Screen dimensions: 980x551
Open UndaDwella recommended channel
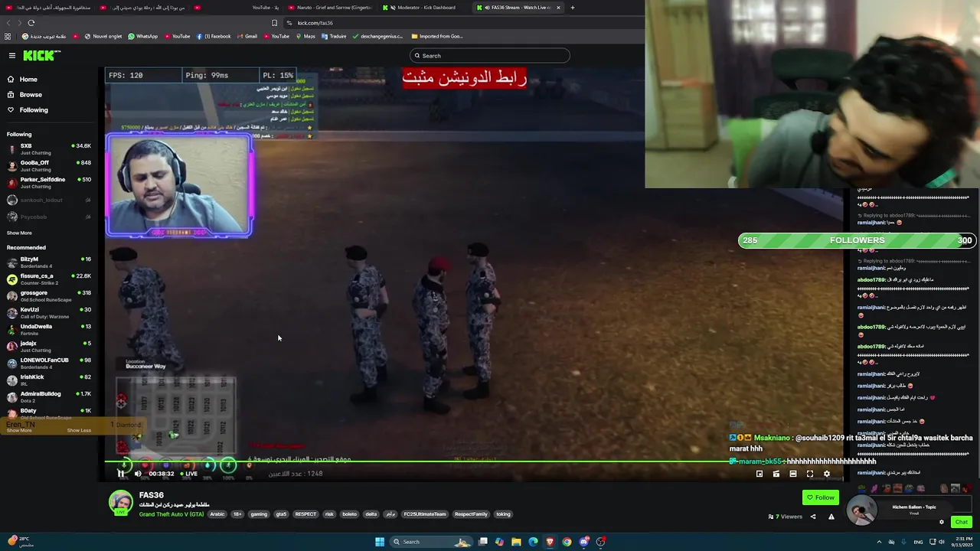(x=49, y=330)
